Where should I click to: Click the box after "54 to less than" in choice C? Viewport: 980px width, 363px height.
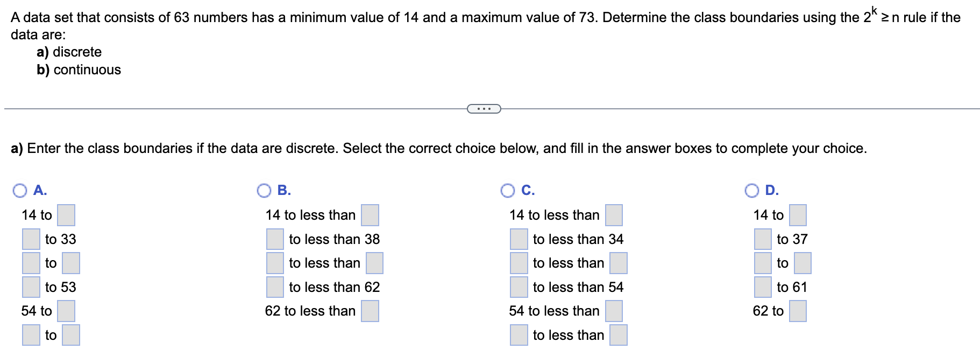[614, 311]
